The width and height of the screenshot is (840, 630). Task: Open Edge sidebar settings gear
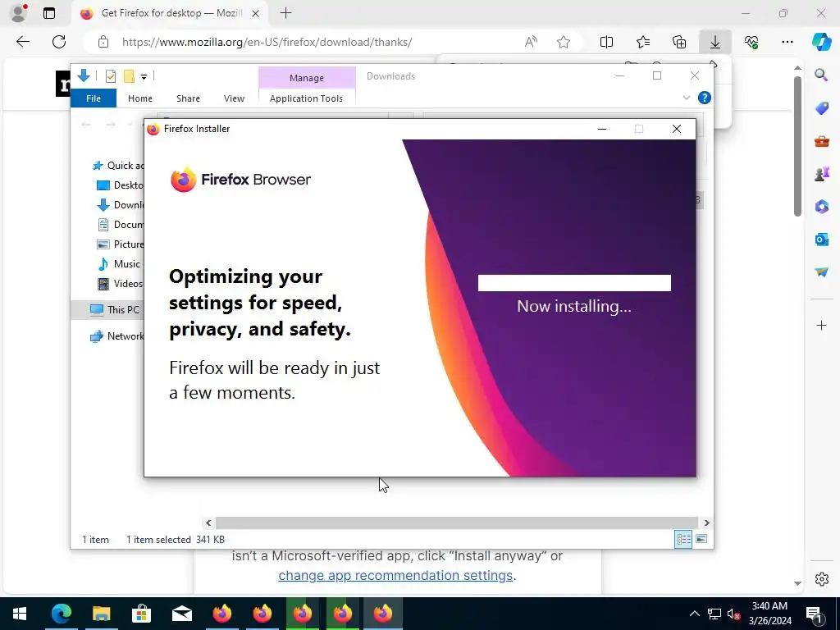tap(821, 579)
